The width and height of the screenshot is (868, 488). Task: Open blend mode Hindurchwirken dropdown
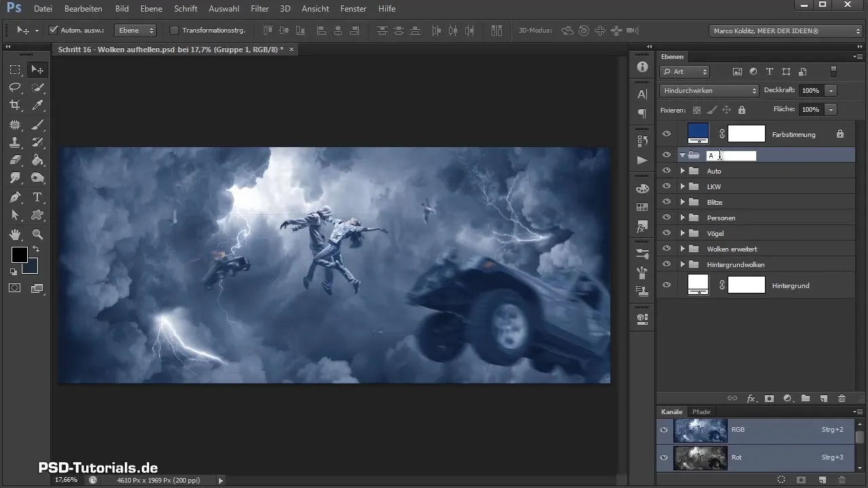coord(709,90)
